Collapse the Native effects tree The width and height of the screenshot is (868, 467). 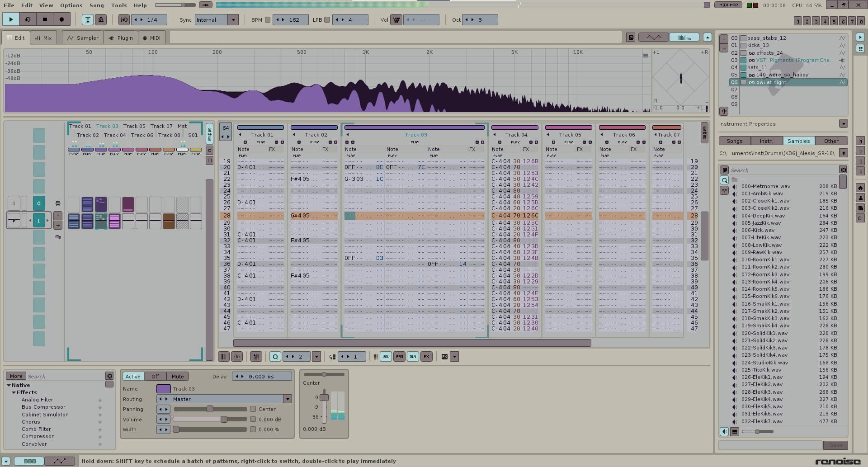pyautogui.click(x=9, y=385)
